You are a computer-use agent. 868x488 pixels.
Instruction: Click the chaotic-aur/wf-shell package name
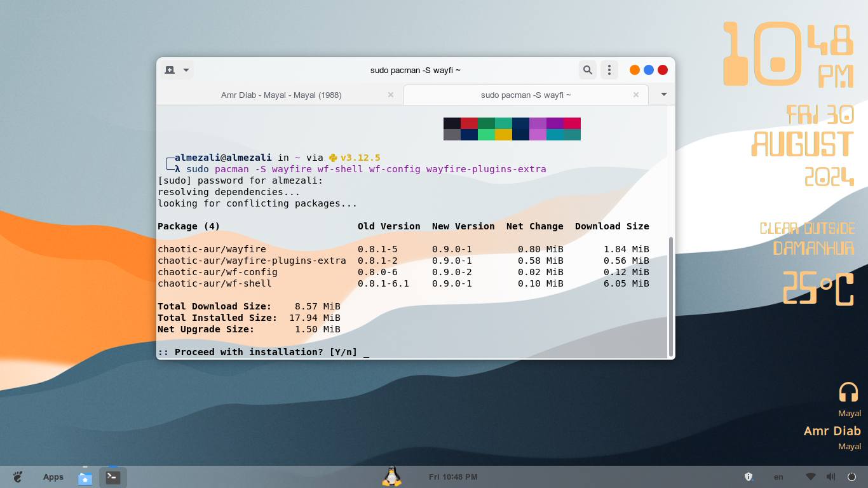tap(215, 283)
